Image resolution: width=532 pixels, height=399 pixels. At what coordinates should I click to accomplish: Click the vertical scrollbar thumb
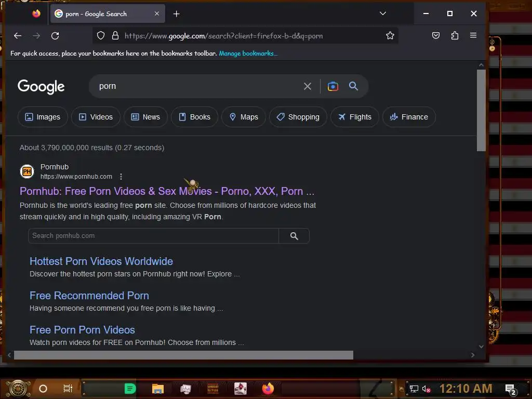(481, 110)
